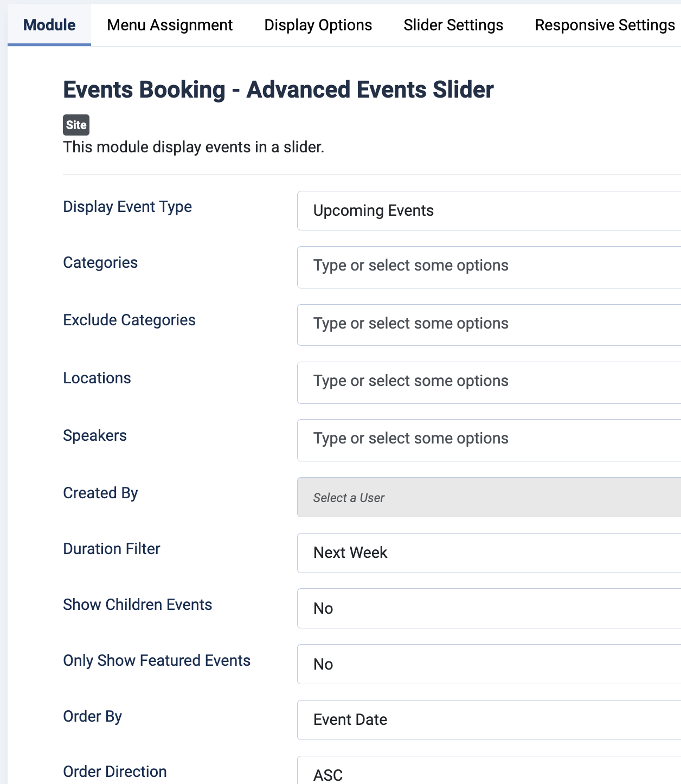681x784 pixels.
Task: Expand the Duration Filter dropdown
Action: [x=489, y=552]
